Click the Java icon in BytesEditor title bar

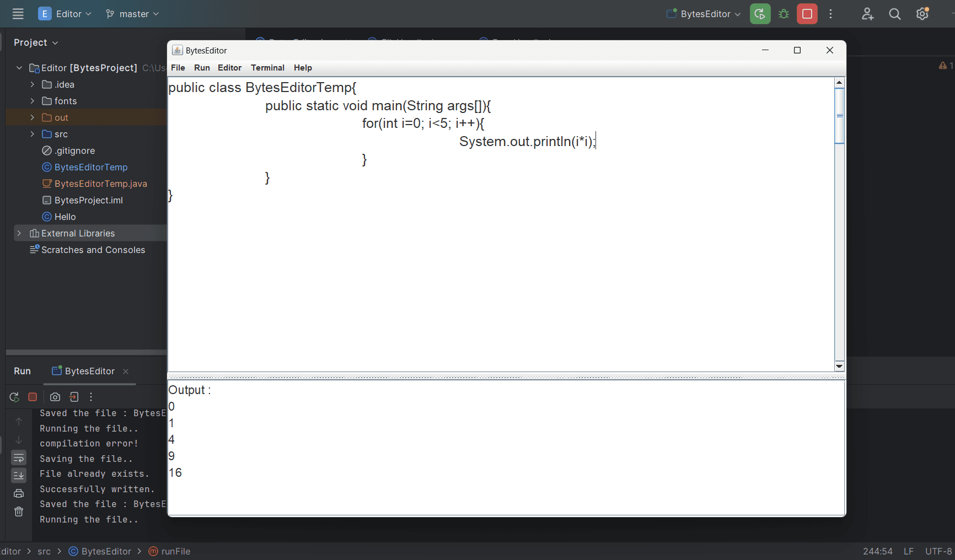pyautogui.click(x=177, y=50)
